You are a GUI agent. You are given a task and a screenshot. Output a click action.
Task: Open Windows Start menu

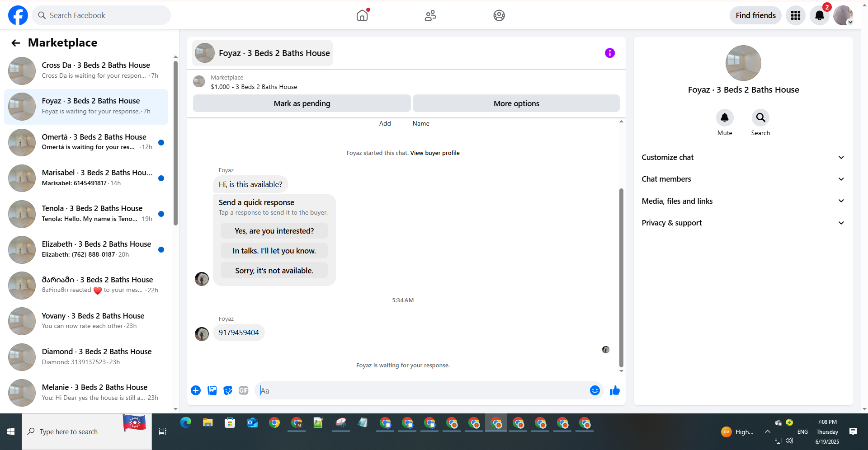click(x=11, y=431)
